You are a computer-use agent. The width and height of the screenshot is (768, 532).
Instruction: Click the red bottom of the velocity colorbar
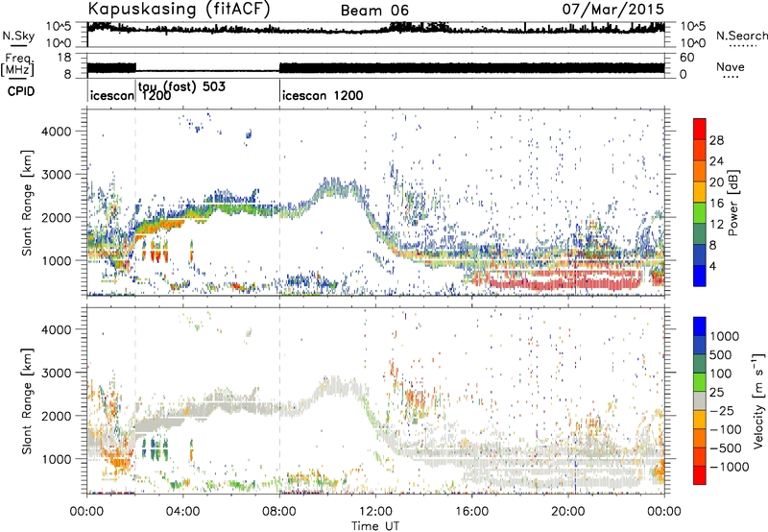coord(700,475)
